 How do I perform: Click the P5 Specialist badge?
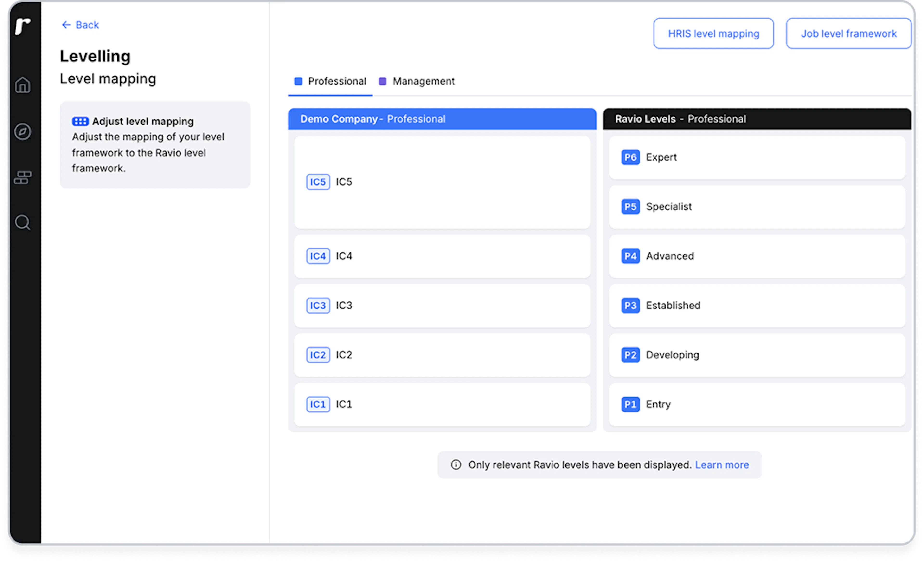pos(630,207)
